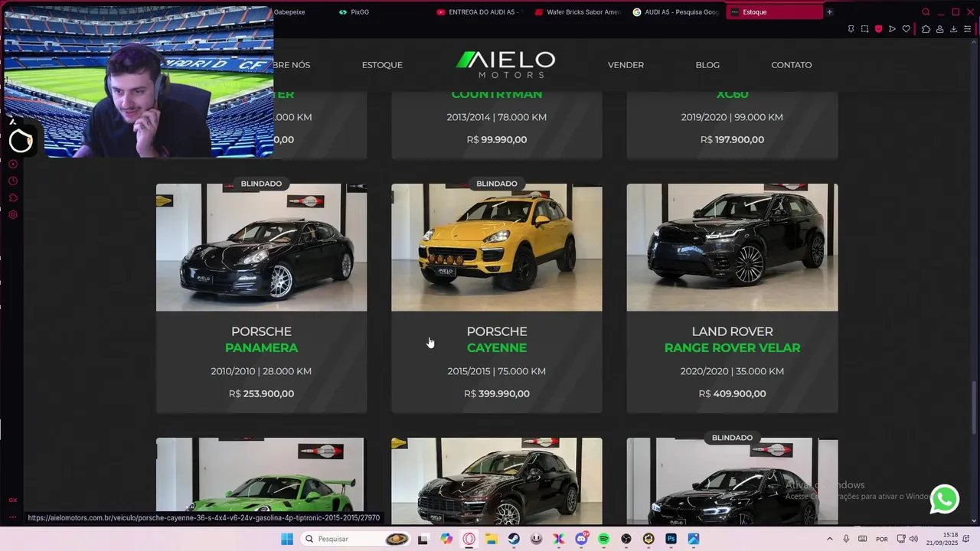
Task: Open BLOG in site navigation
Action: coord(707,65)
